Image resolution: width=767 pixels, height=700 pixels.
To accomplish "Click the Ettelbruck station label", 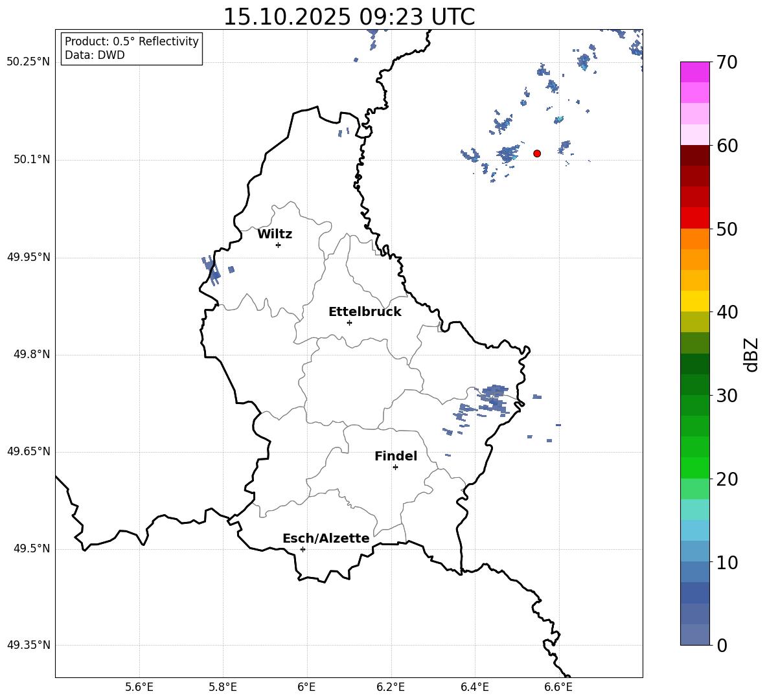I will pyautogui.click(x=365, y=312).
